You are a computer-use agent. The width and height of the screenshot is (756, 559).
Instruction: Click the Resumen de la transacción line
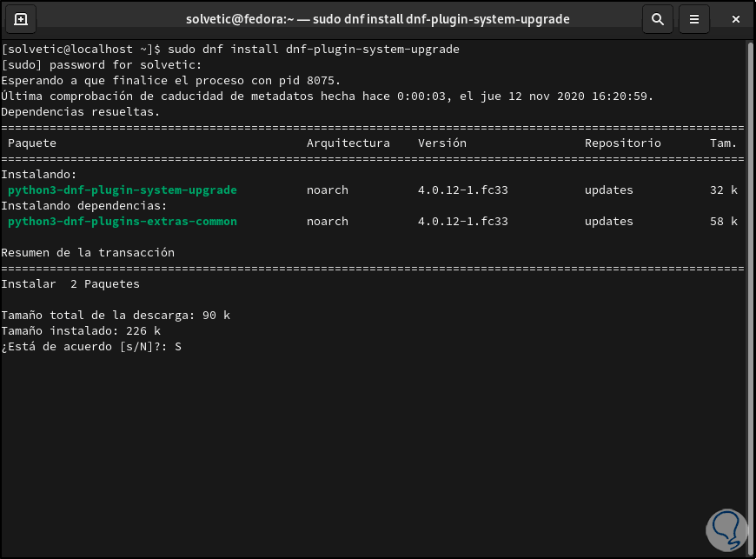88,253
